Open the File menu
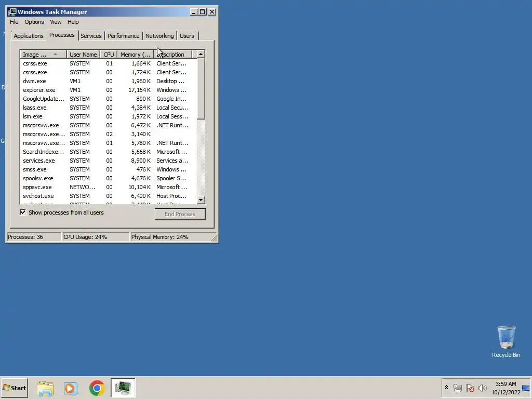 click(14, 22)
